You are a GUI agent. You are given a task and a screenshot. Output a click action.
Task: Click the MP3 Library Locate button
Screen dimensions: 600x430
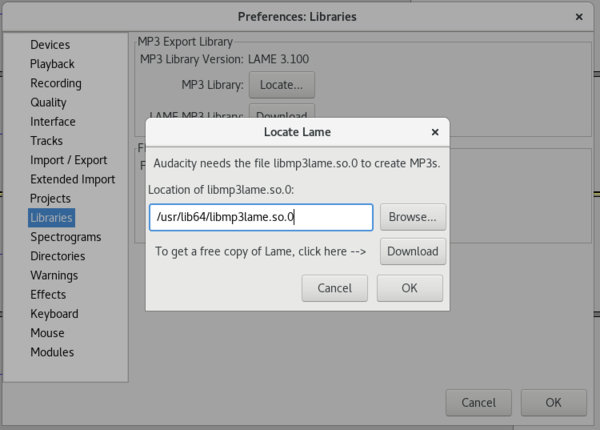282,85
